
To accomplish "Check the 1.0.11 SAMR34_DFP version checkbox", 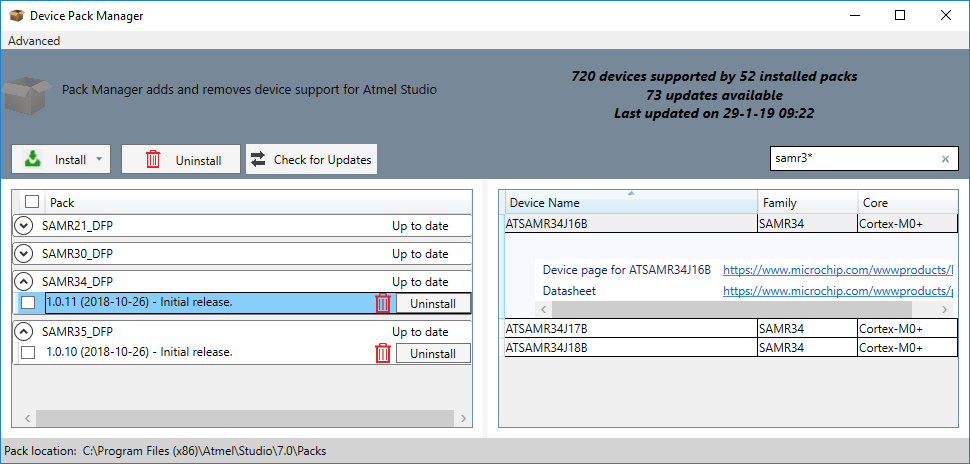I will point(28,303).
